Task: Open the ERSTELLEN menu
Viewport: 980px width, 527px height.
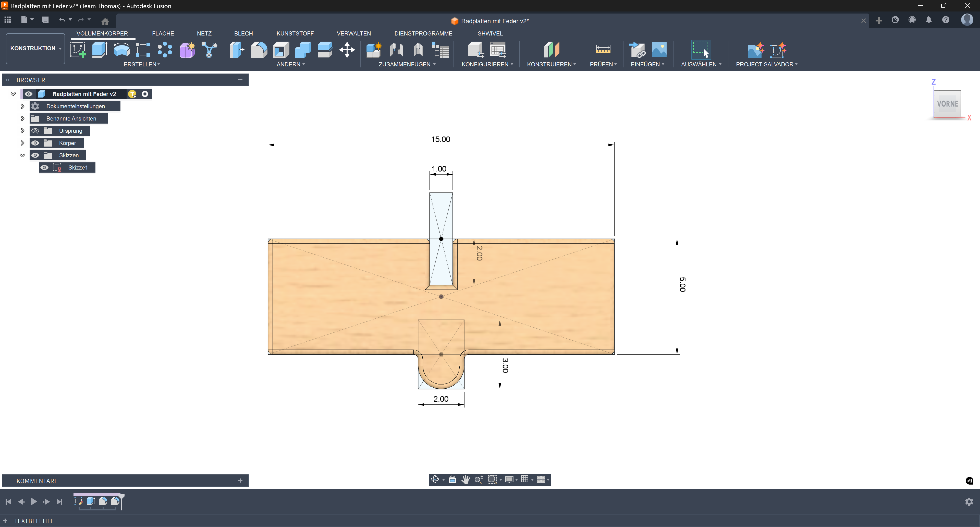Action: point(142,64)
